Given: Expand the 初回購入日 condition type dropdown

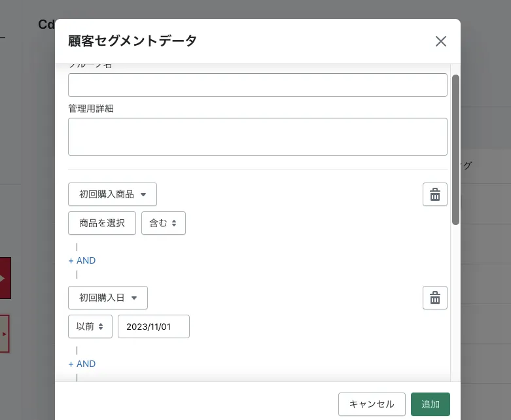Looking at the screenshot, I should [x=108, y=298].
